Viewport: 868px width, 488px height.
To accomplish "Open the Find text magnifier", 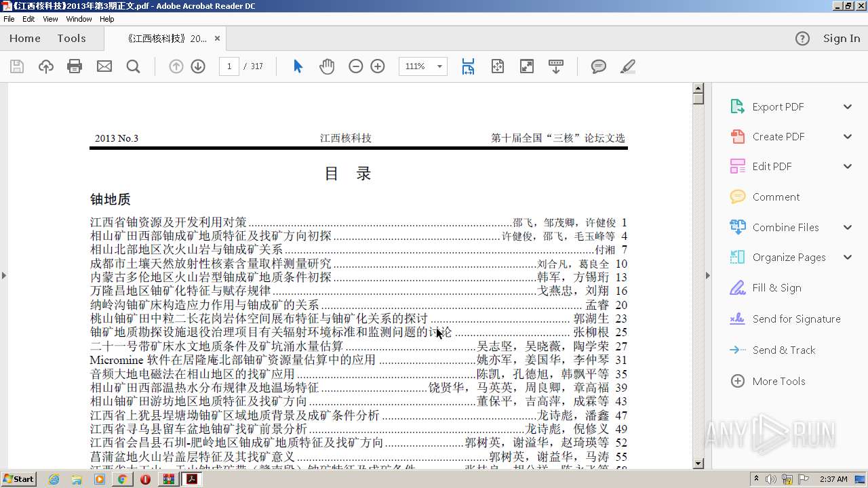I will coord(134,66).
